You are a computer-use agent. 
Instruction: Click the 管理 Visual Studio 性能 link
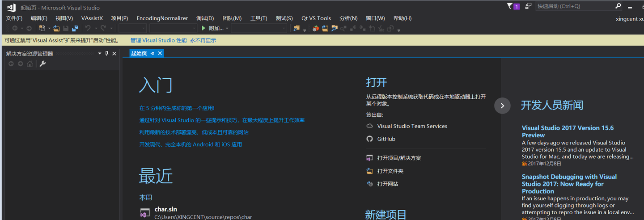point(158,40)
